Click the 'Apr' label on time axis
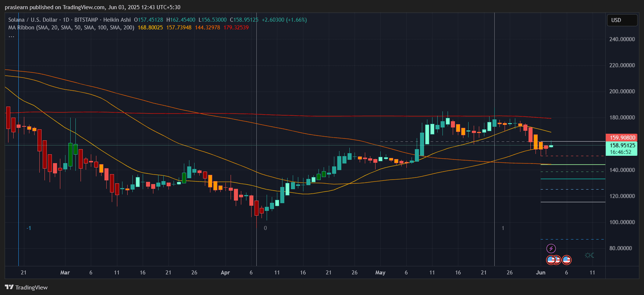 [x=225, y=273]
